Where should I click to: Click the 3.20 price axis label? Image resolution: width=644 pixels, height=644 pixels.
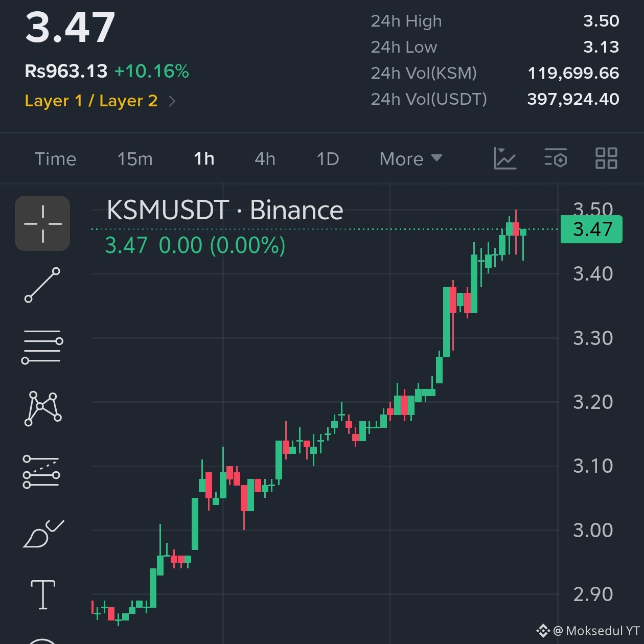pos(593,402)
